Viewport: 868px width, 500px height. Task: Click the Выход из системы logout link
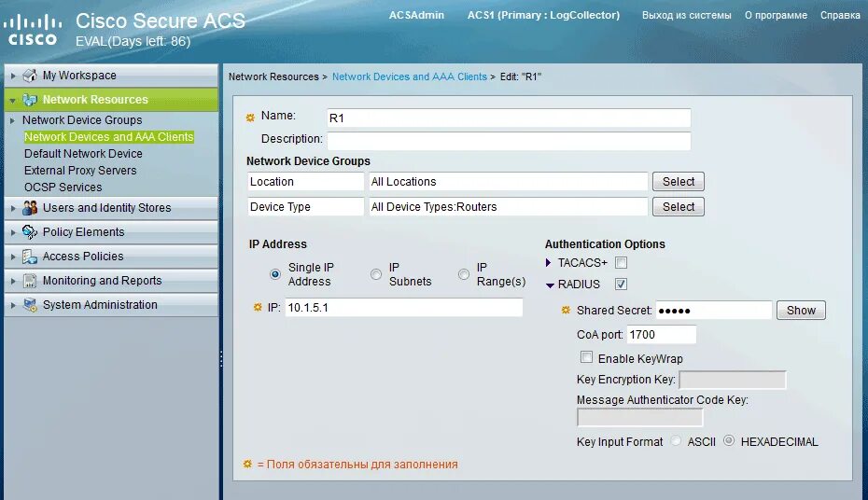tap(686, 16)
